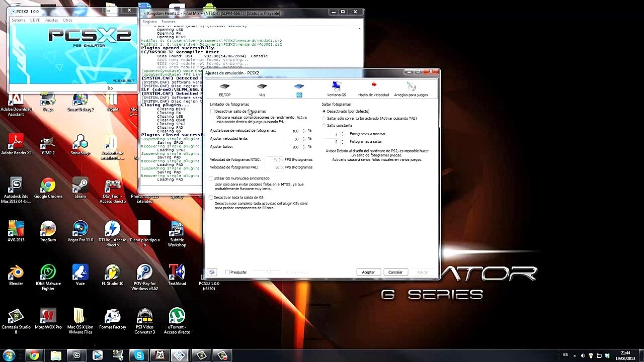The width and height of the screenshot is (644, 362).
Task: Click the Aceptar button
Action: point(368,272)
